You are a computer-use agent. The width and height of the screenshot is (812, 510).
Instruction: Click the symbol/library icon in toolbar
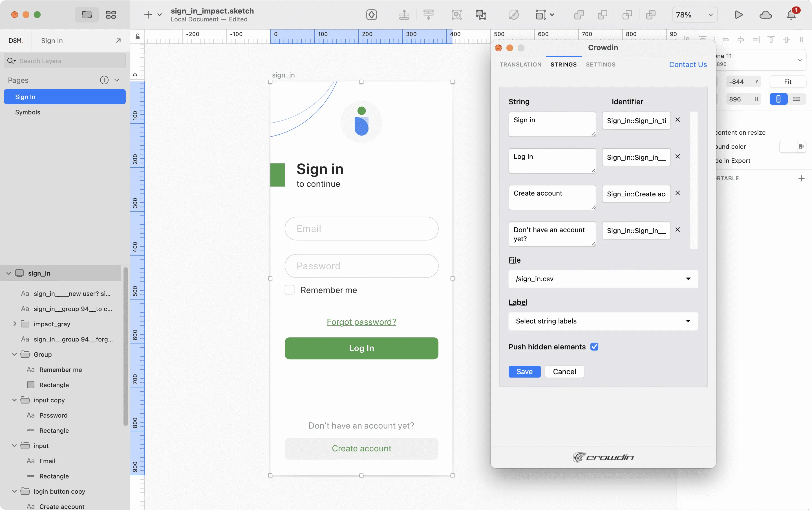click(x=370, y=15)
